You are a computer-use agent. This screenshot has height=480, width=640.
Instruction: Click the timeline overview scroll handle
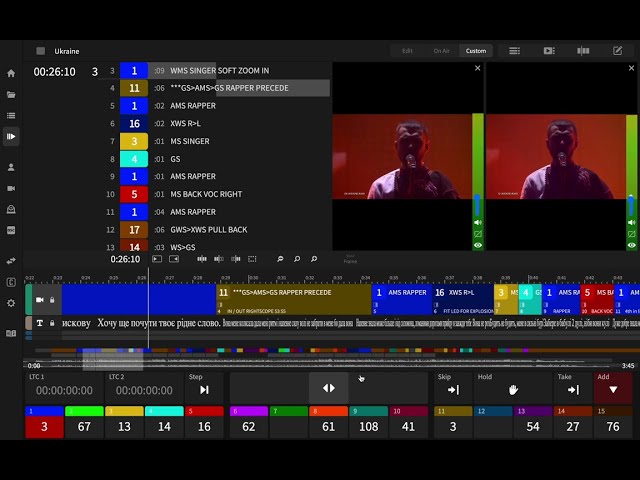pyautogui.click(x=113, y=360)
